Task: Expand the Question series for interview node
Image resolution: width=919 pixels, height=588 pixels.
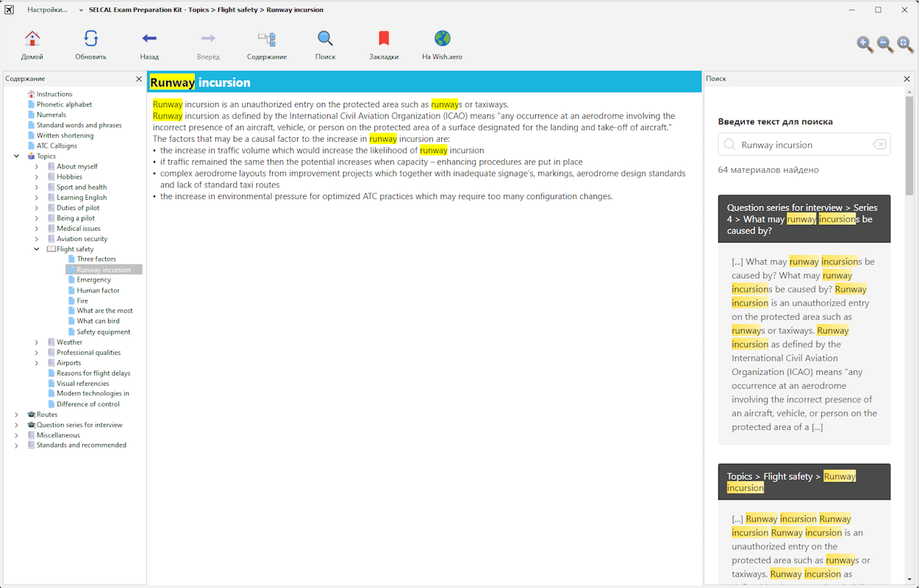Action: [x=16, y=425]
